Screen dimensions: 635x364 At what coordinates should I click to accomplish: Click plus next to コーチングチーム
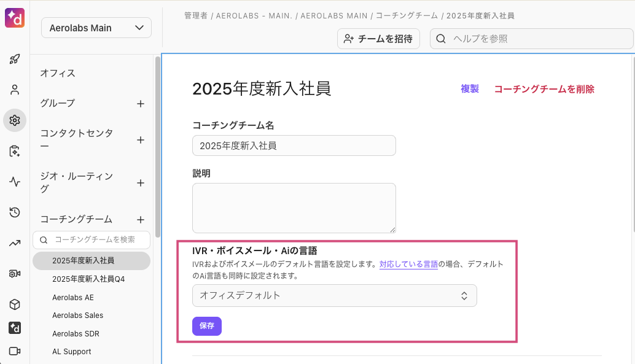tap(141, 220)
